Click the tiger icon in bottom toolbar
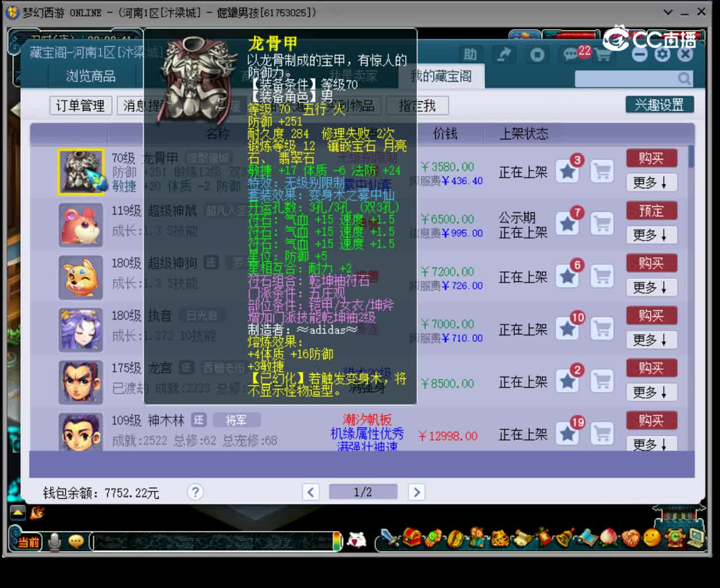The image size is (720, 588). (499, 538)
